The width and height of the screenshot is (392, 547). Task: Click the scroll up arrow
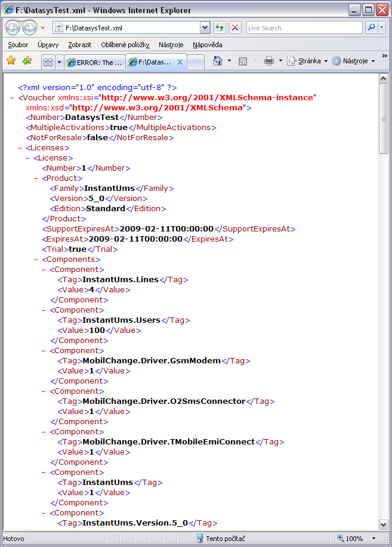[383, 79]
